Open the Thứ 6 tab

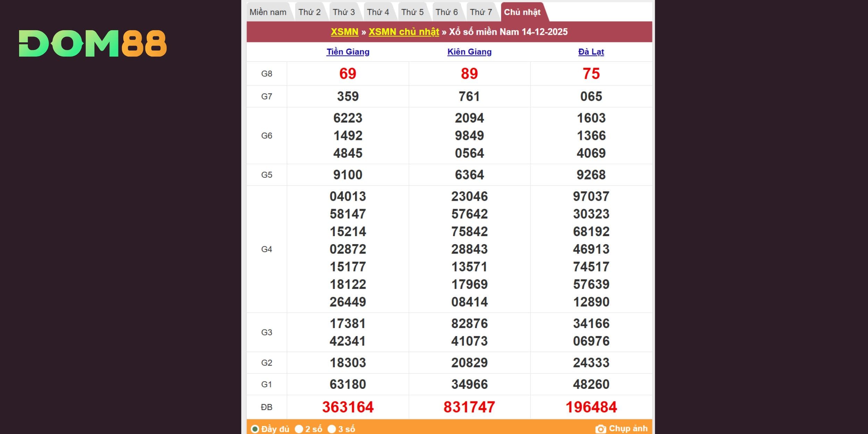point(446,12)
